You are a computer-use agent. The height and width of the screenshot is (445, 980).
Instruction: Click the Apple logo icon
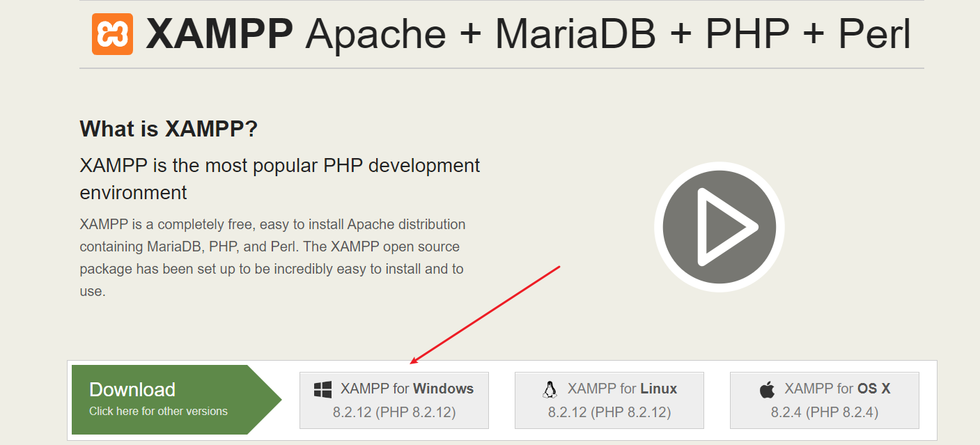767,389
